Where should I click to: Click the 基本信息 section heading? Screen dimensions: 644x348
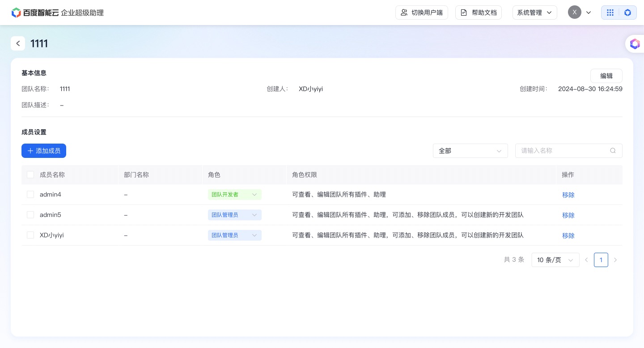(x=34, y=73)
